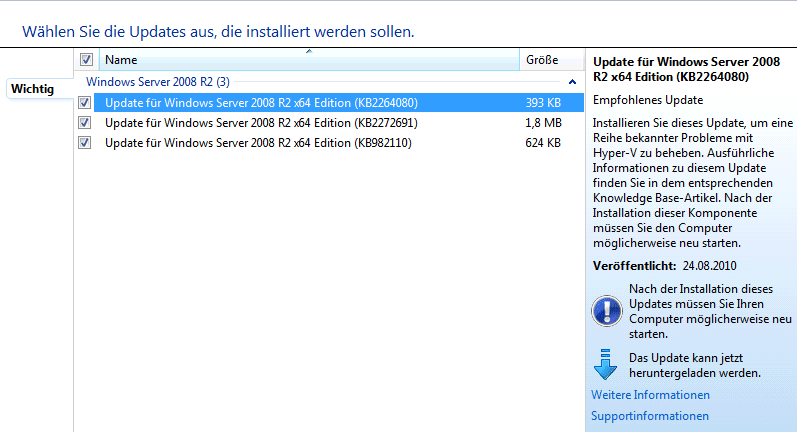Click the 393 KB size value
The image size is (797, 432).
tap(543, 103)
